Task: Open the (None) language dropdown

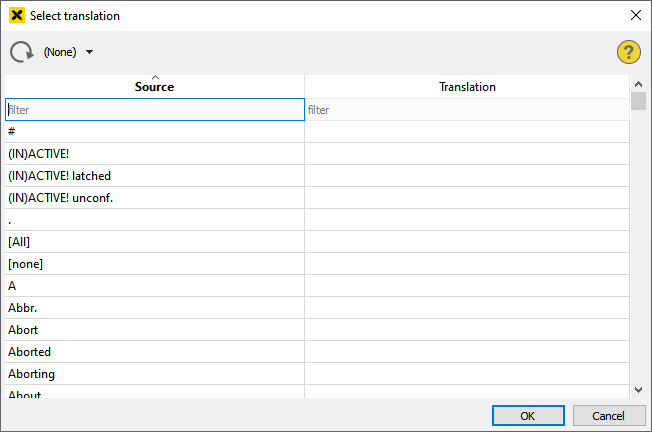Action: coord(68,52)
